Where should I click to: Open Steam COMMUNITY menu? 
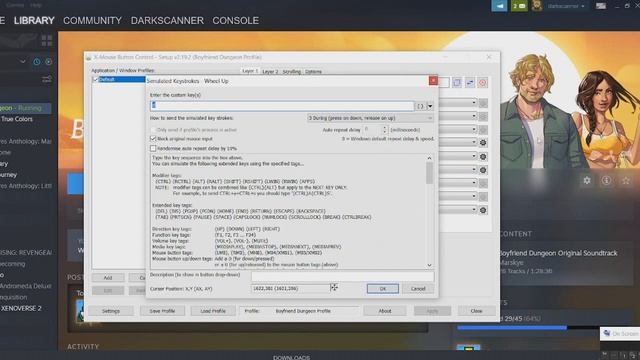click(x=92, y=20)
